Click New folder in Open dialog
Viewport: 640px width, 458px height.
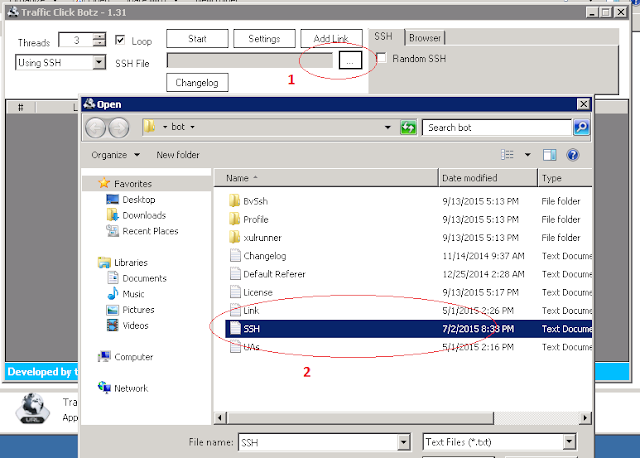178,155
